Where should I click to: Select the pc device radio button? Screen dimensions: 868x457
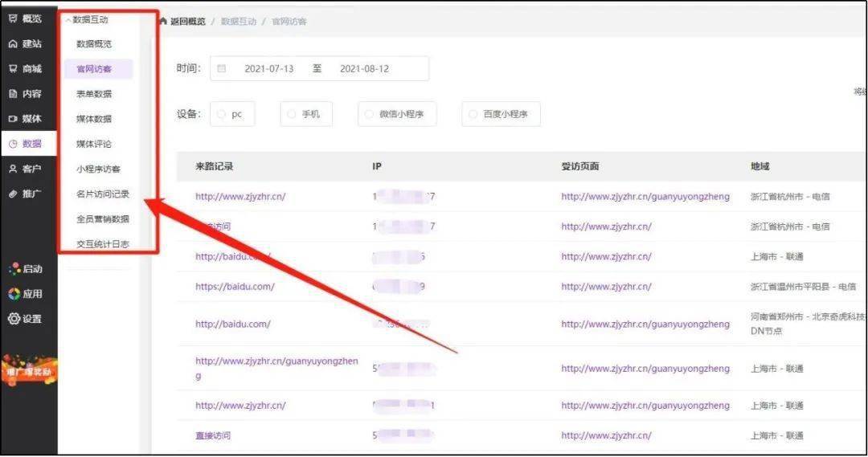pos(222,114)
